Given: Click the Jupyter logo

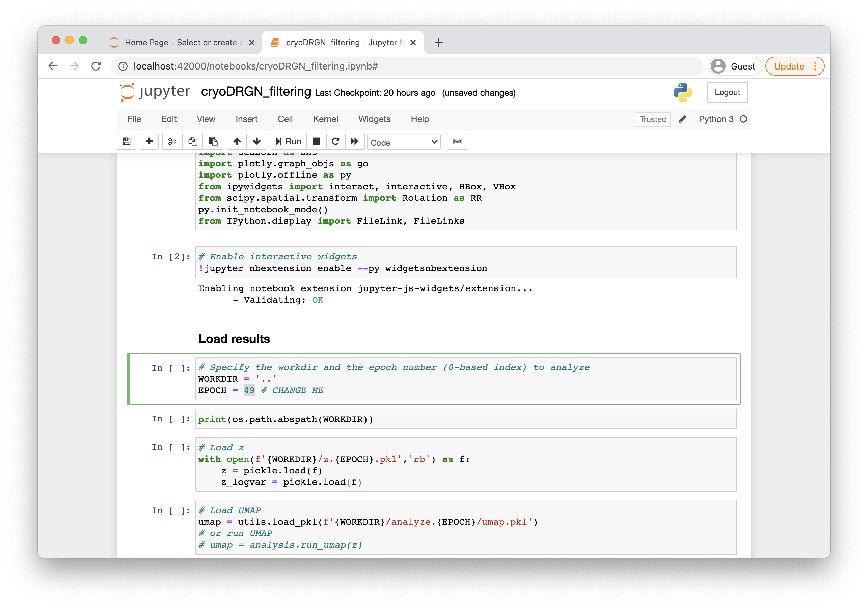Looking at the screenshot, I should (155, 92).
